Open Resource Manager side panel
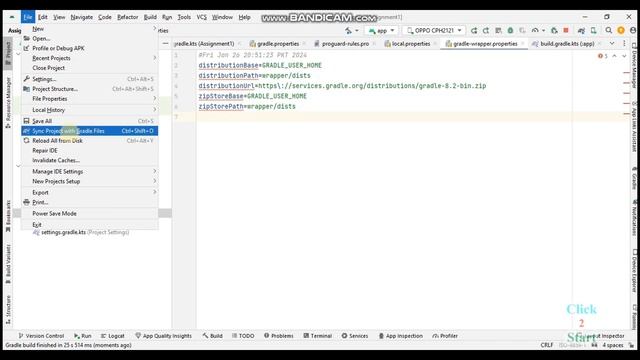 (8, 102)
